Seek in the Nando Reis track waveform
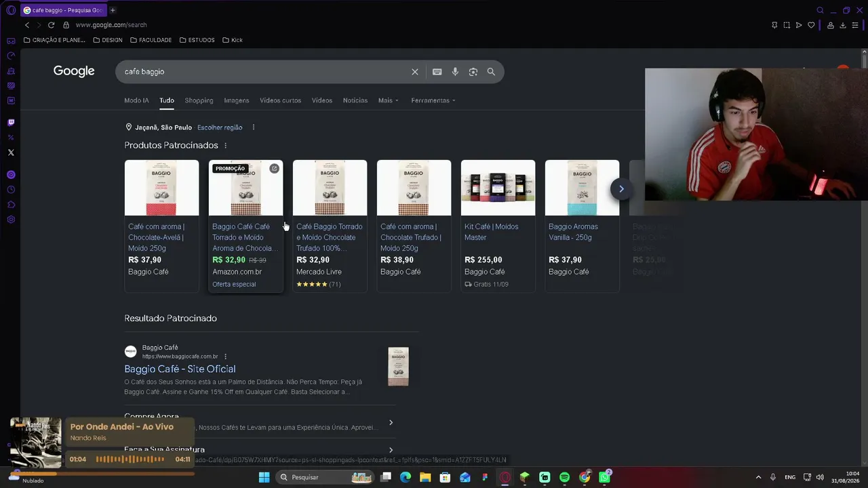 point(130,460)
